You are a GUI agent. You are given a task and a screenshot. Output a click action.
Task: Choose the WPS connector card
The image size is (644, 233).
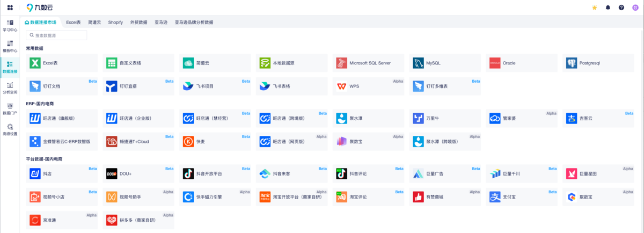click(369, 86)
